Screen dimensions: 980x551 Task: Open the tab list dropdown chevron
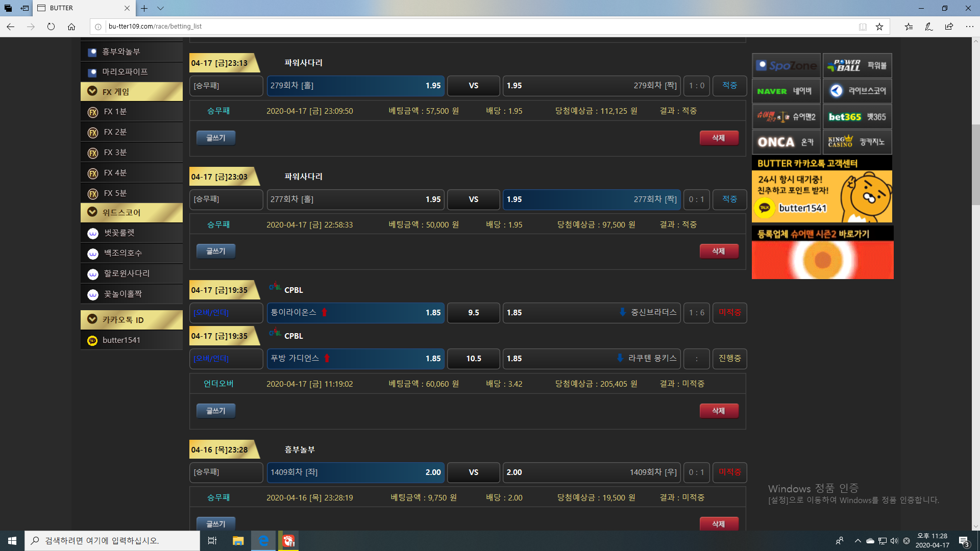pyautogui.click(x=160, y=8)
